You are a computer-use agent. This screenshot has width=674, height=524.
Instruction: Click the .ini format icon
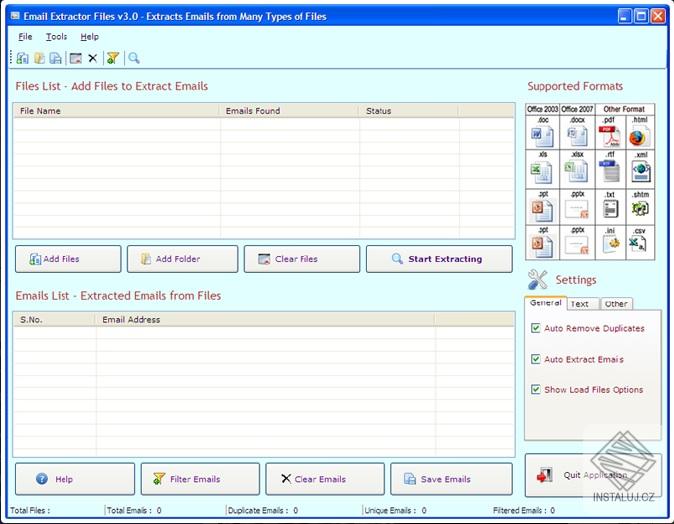(x=611, y=244)
